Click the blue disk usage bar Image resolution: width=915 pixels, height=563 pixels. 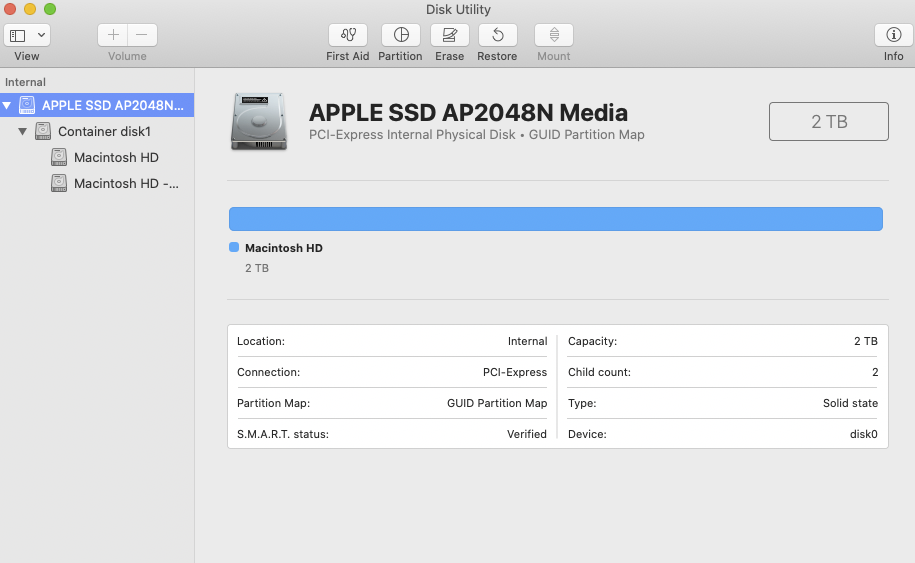click(x=555, y=219)
